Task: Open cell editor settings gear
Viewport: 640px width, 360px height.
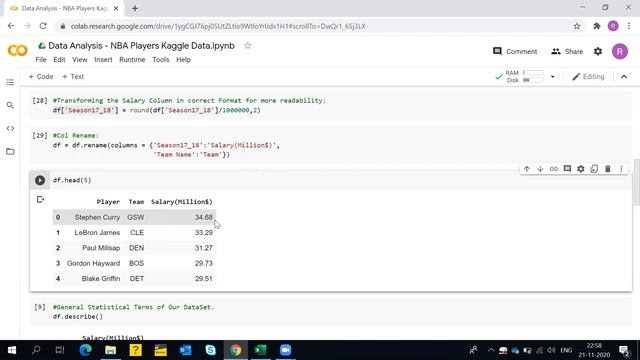Action: (x=580, y=169)
